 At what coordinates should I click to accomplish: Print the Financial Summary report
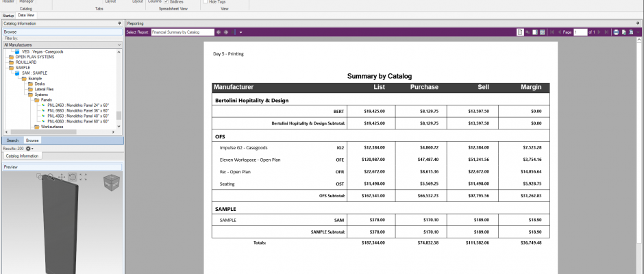tap(616, 32)
